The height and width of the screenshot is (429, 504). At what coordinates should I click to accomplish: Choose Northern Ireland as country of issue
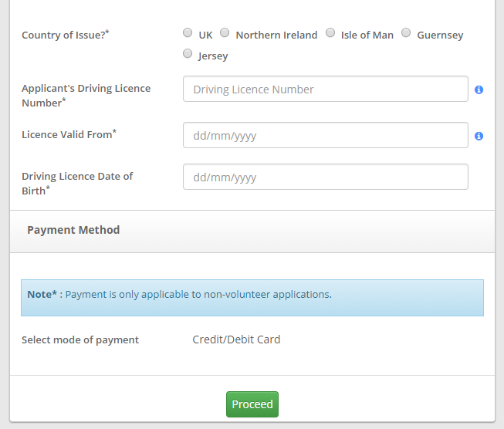coord(225,33)
